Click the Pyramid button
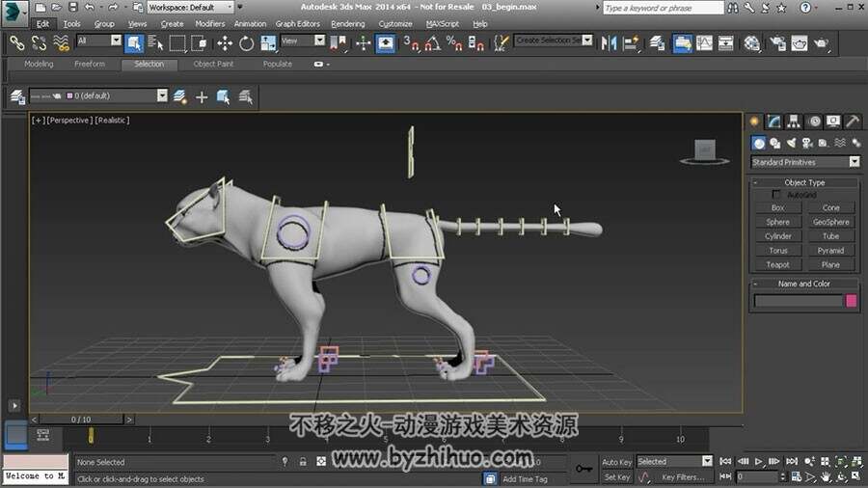 pos(830,250)
